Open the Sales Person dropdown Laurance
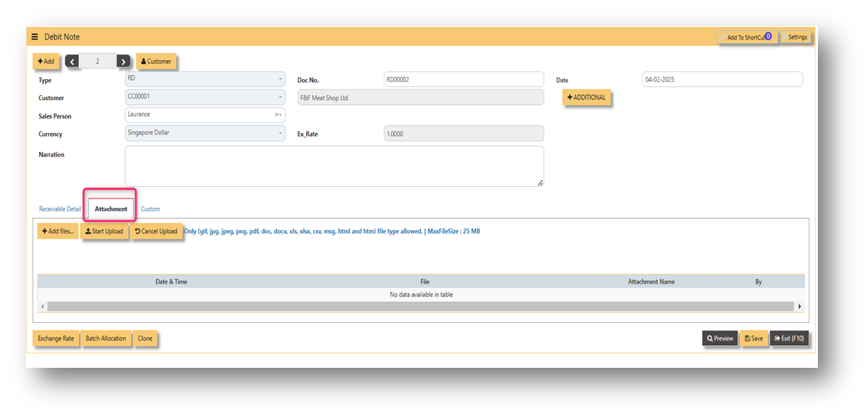This screenshot has width=868, height=418. 205,115
